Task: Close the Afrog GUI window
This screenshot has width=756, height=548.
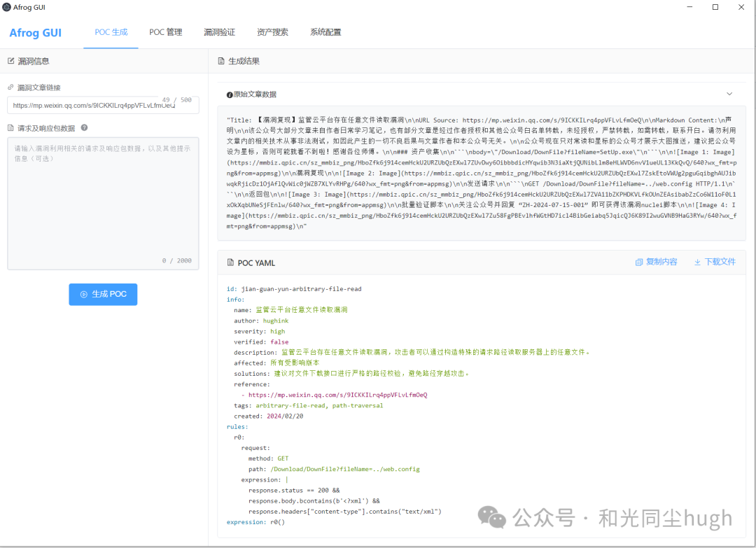Action: [x=741, y=7]
